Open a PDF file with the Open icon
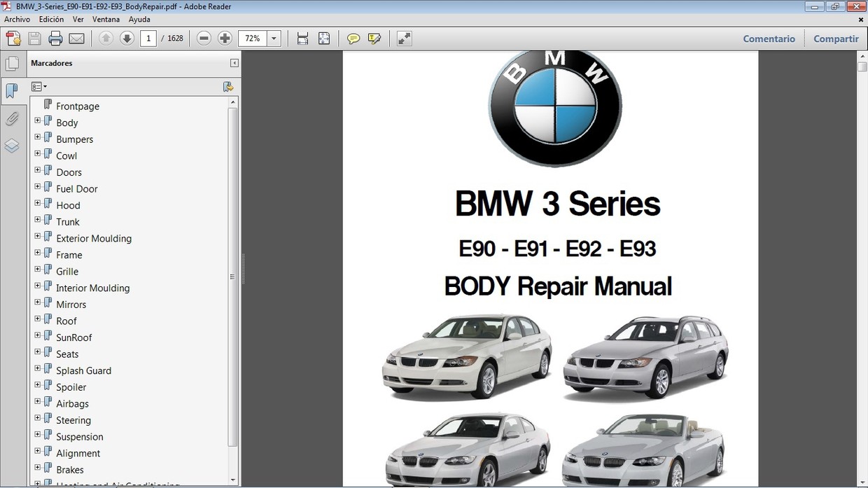The height and width of the screenshot is (488, 868). [x=13, y=39]
